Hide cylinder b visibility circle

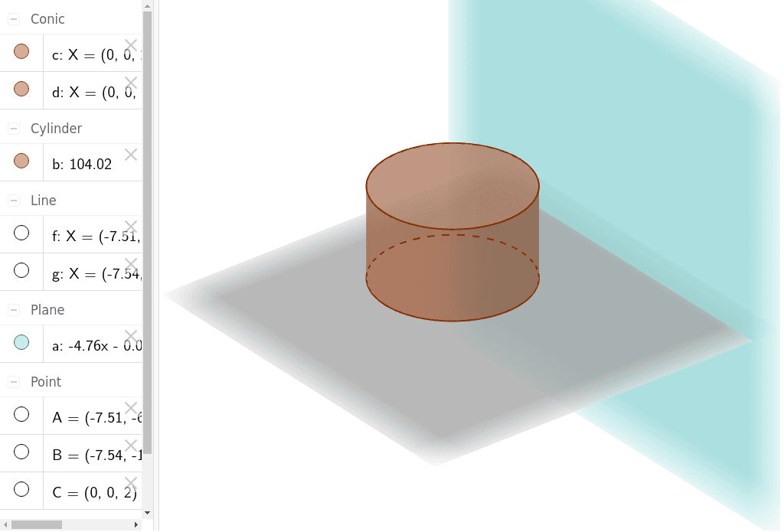21,161
